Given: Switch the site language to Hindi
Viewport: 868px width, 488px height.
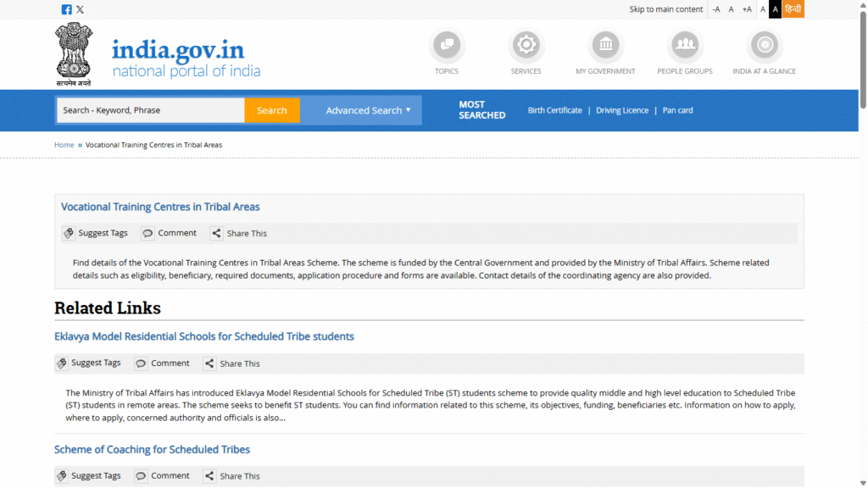Looking at the screenshot, I should pyautogui.click(x=793, y=9).
